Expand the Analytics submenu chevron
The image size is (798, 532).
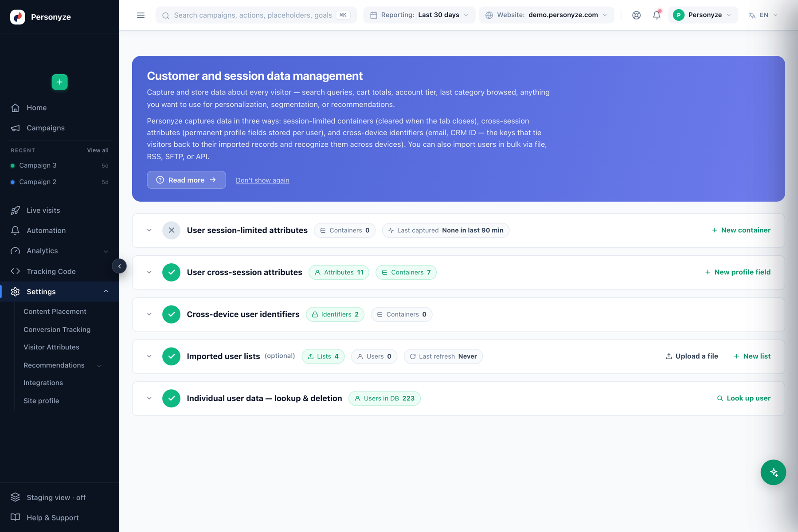pyautogui.click(x=106, y=251)
